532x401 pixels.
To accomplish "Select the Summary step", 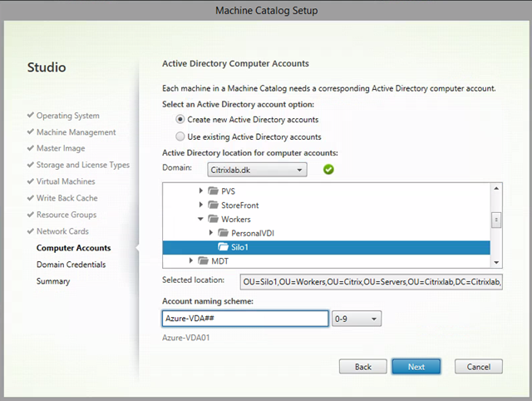I will coord(53,281).
